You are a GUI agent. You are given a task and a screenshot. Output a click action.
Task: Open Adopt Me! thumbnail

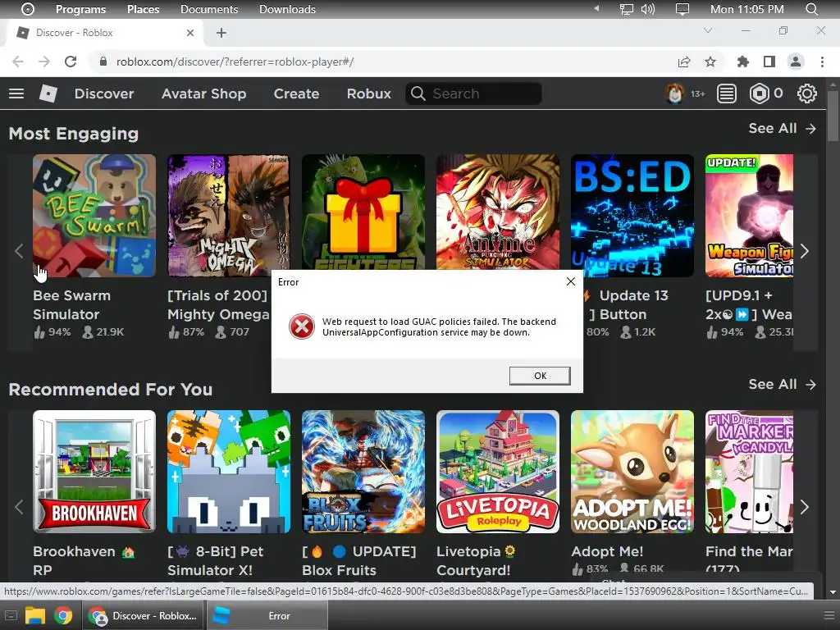(x=632, y=472)
